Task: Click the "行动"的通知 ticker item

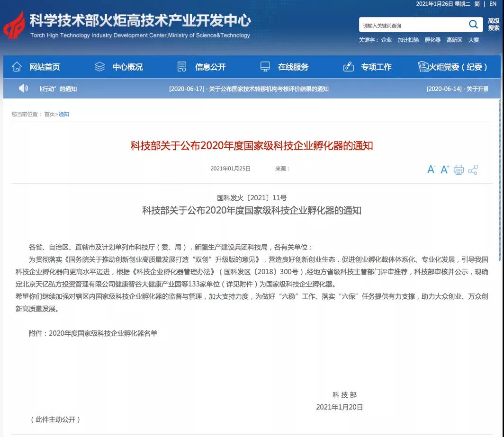Action: pyautogui.click(x=58, y=89)
